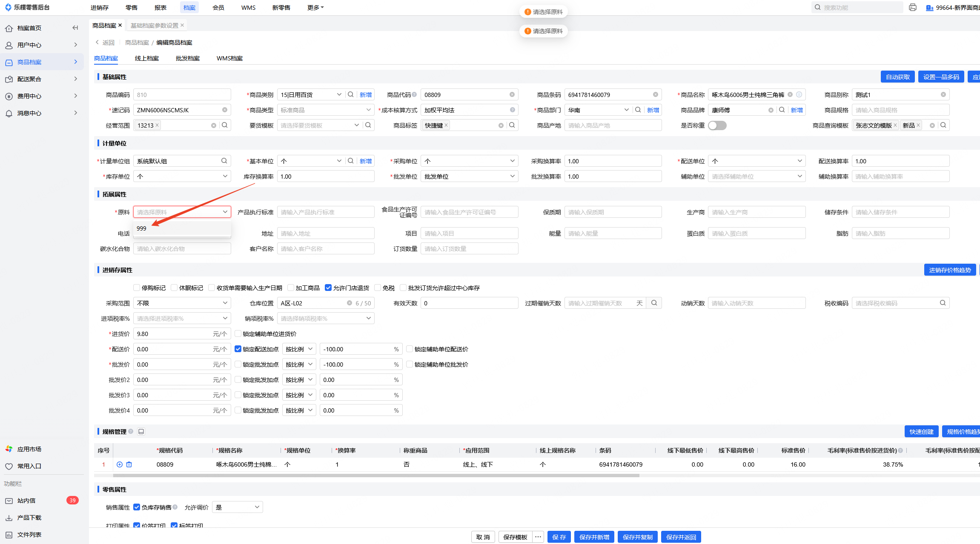Click the printer icon in top bar
This screenshot has height=544, width=980.
(912, 7)
